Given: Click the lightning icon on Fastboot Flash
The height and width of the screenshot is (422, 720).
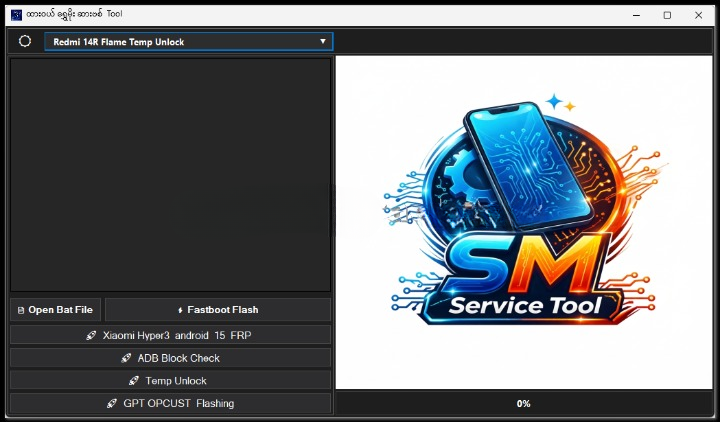Looking at the screenshot, I should point(180,310).
